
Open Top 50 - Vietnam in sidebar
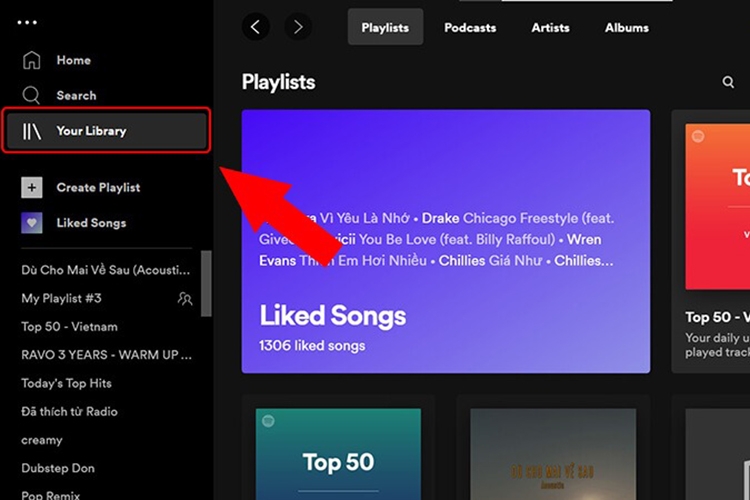(x=69, y=327)
